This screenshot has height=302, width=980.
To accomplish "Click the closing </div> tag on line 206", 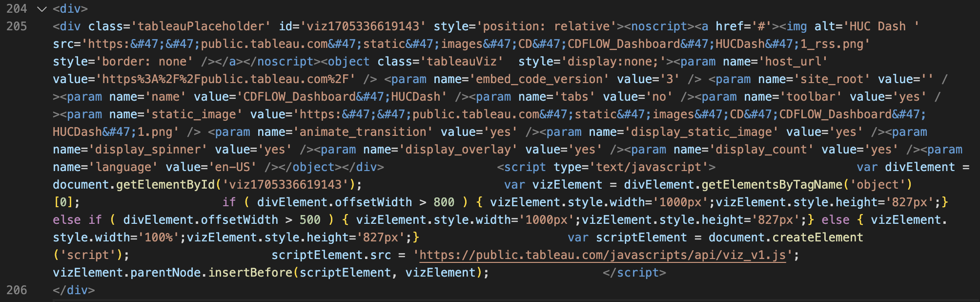I will click(74, 290).
